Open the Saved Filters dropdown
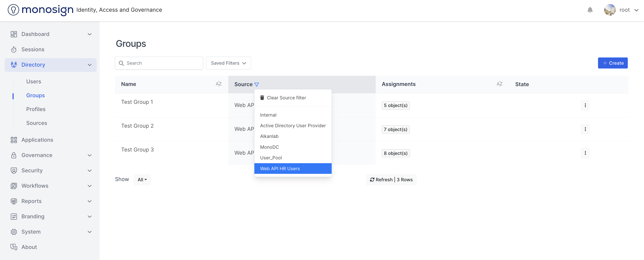 click(228, 63)
